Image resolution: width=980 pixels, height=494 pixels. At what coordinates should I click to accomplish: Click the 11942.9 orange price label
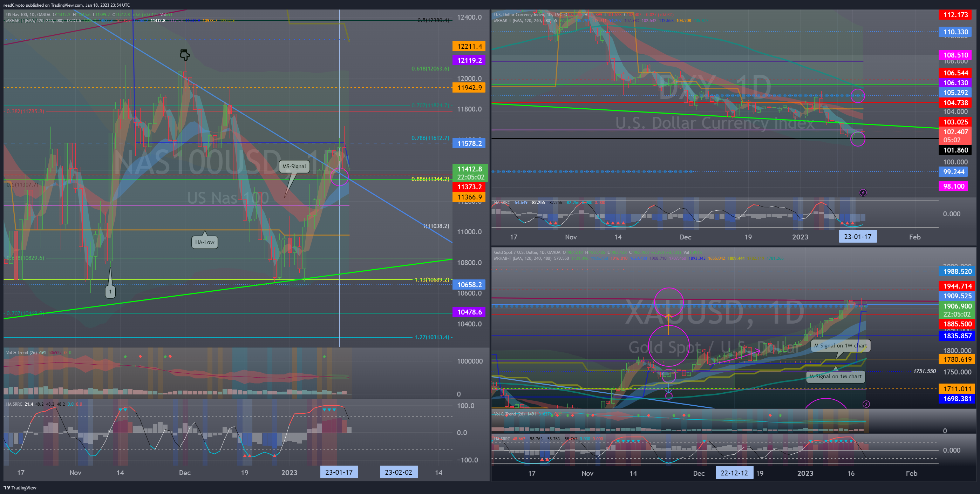[469, 88]
